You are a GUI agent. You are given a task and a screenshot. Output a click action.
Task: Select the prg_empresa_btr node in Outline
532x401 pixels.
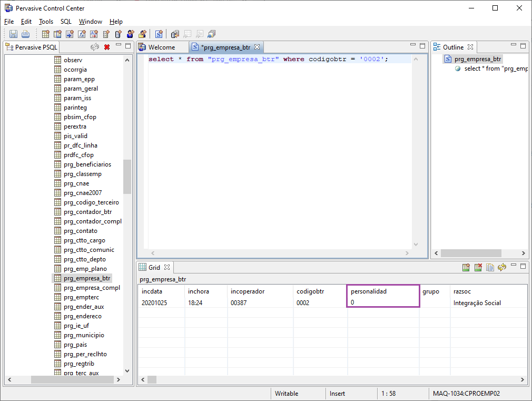(x=477, y=59)
